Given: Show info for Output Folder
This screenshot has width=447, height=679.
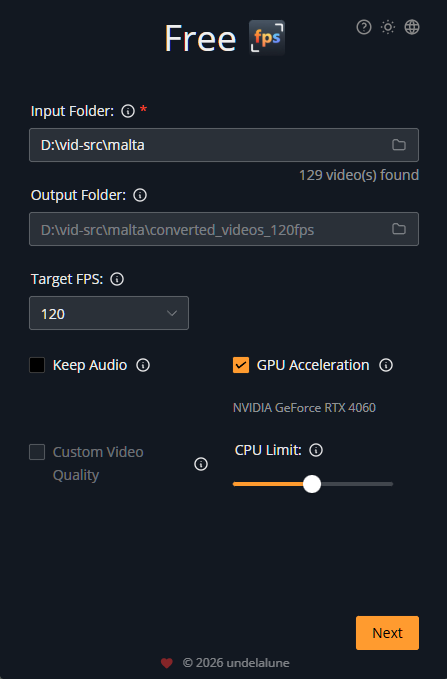Looking at the screenshot, I should click(x=140, y=195).
